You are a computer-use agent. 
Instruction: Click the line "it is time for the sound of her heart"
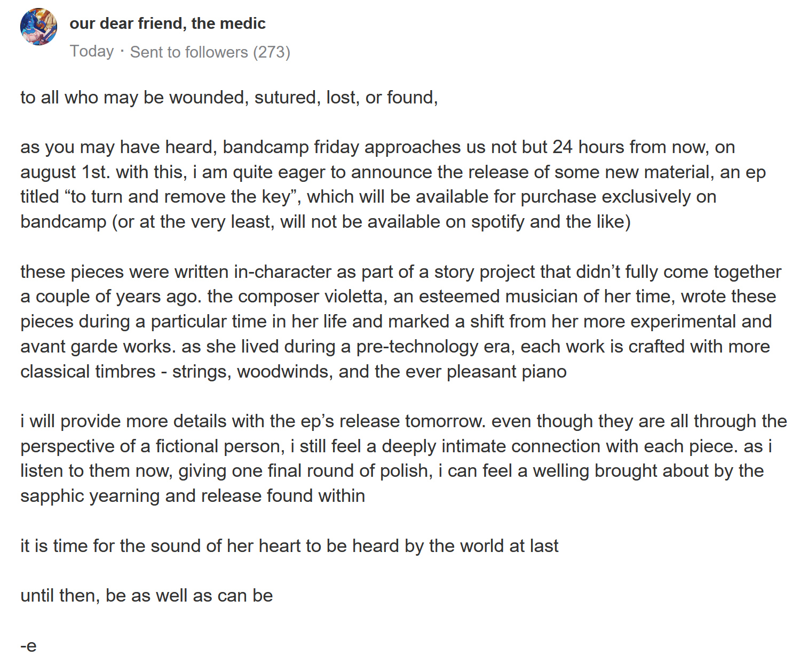pos(289,546)
